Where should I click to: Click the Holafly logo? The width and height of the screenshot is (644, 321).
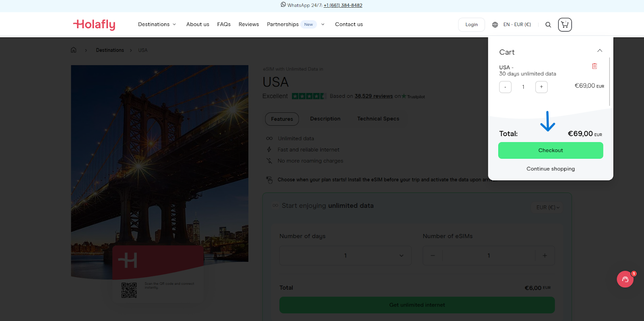click(x=94, y=25)
